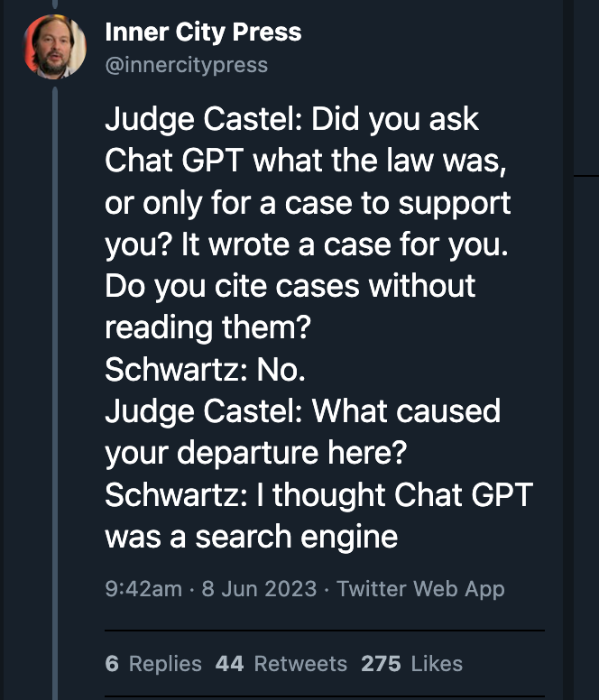Click the line "Judge Castel: Did you ask"

[x=291, y=119]
